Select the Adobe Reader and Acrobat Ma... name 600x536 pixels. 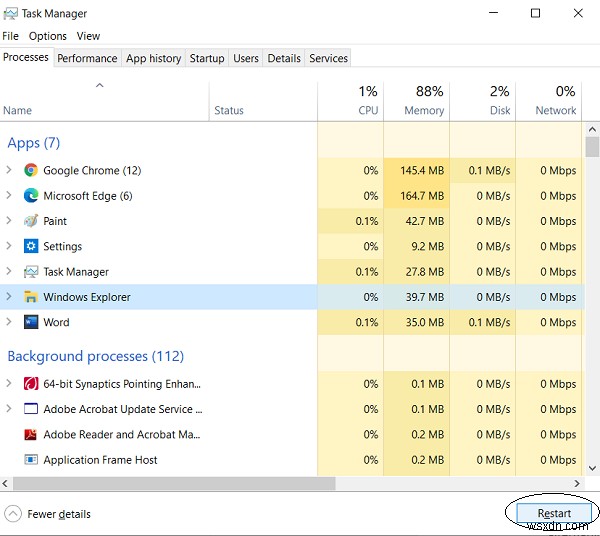pyautogui.click(x=122, y=435)
